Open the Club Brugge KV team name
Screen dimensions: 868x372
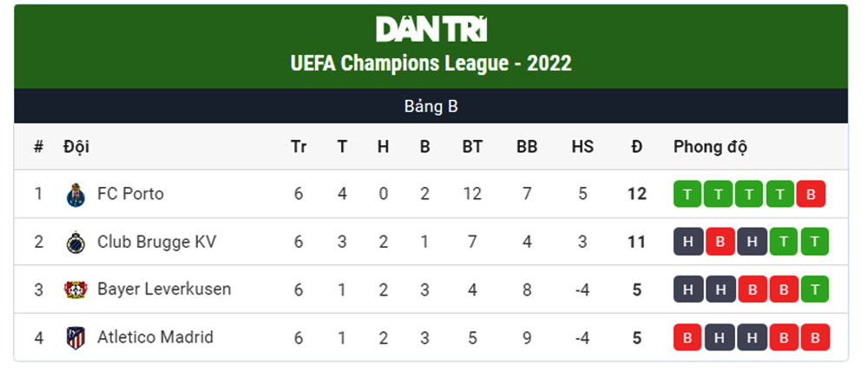156,242
